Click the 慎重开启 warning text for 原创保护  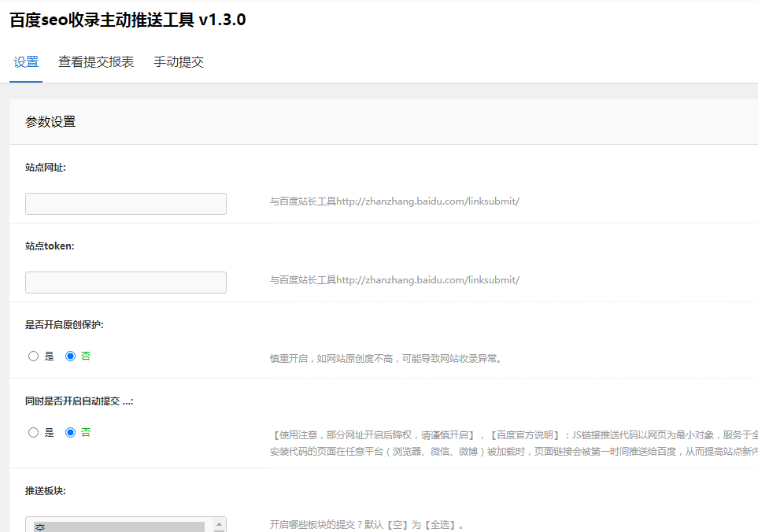pos(386,359)
